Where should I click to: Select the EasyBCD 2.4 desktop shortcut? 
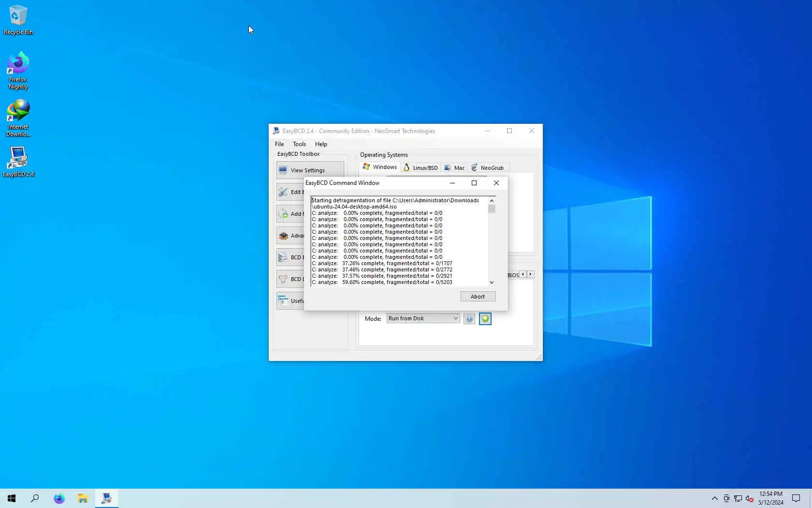click(x=18, y=162)
